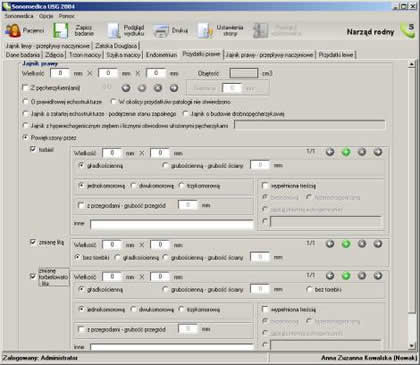
Task: Open the Sonomedica menu
Action: 19,16
